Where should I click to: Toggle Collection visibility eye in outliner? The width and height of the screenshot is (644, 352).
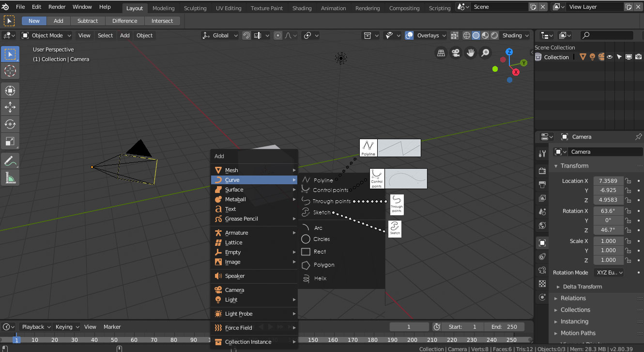(610, 57)
